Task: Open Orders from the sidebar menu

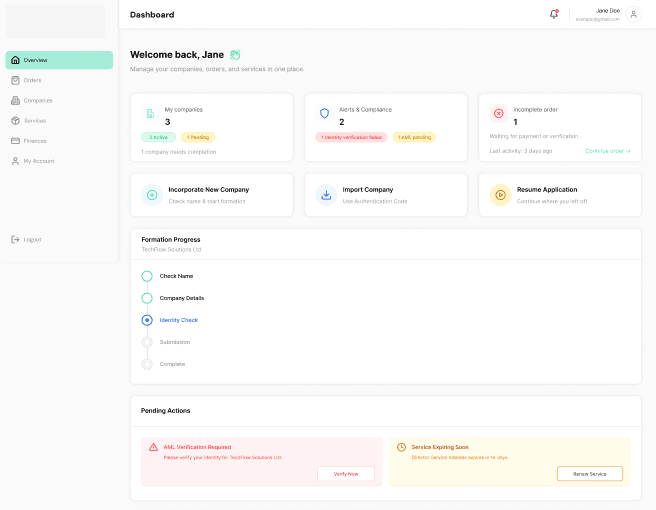Action: click(x=59, y=80)
